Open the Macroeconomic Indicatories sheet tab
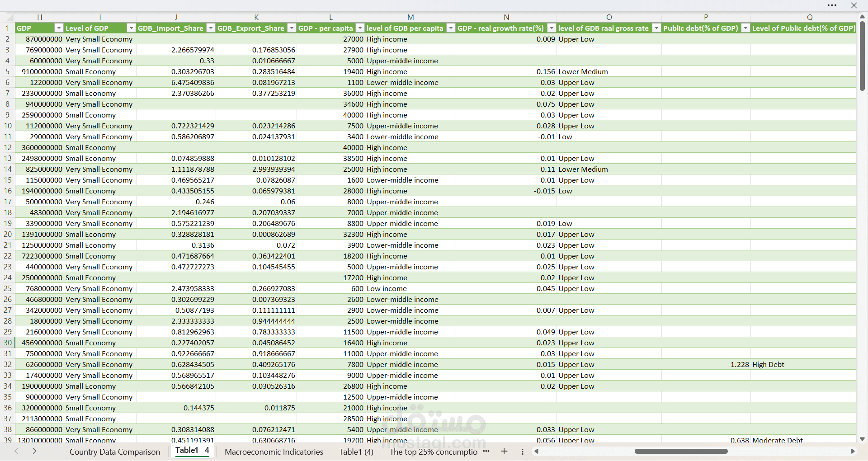The image size is (868, 461). pos(274,452)
